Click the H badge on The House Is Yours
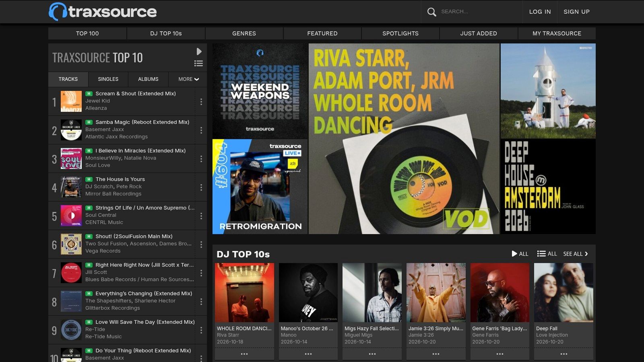The width and height of the screenshot is (644, 362). pyautogui.click(x=89, y=179)
